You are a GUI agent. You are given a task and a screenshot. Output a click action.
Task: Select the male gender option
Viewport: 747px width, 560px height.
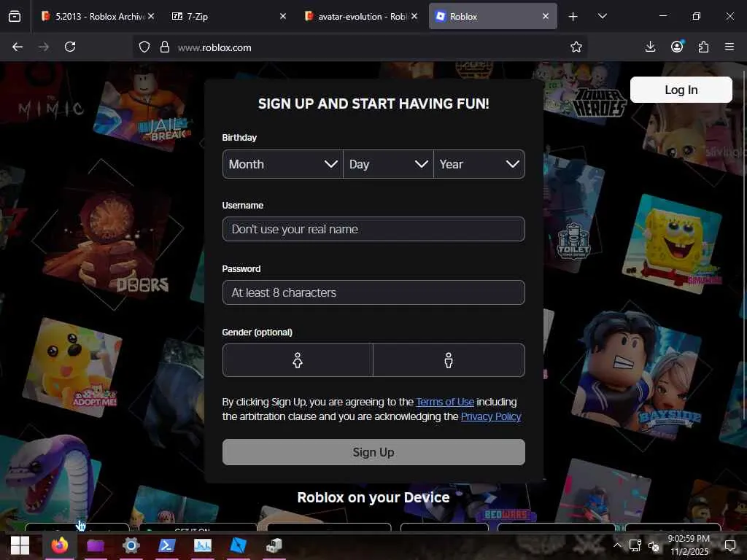[449, 360]
